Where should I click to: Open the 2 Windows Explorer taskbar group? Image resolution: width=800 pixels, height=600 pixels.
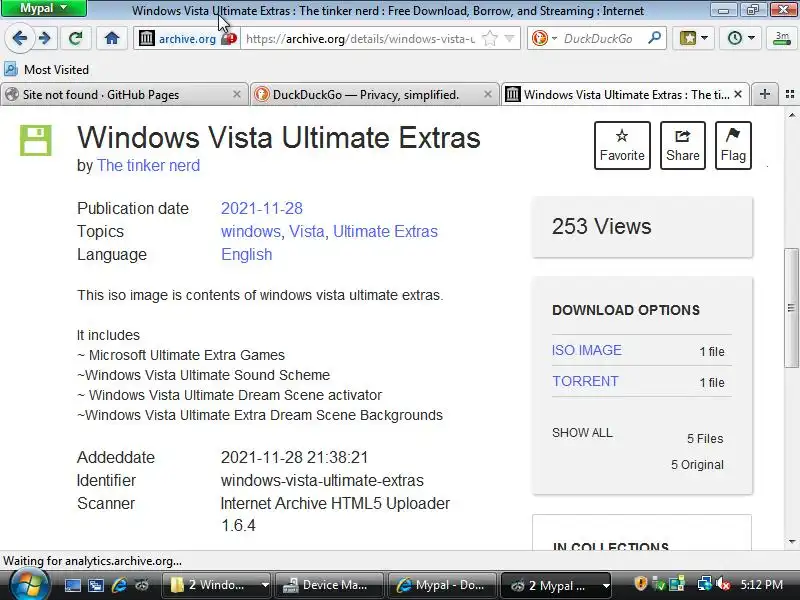[x=216, y=585]
